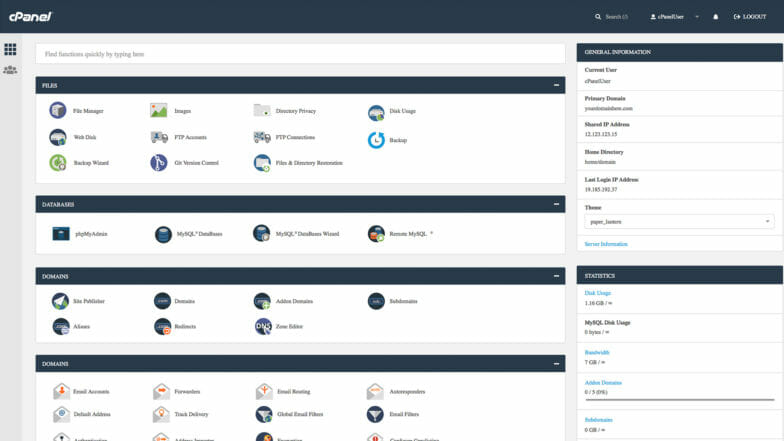Open Remote MySQL
784x441 pixels.
pyautogui.click(x=376, y=234)
